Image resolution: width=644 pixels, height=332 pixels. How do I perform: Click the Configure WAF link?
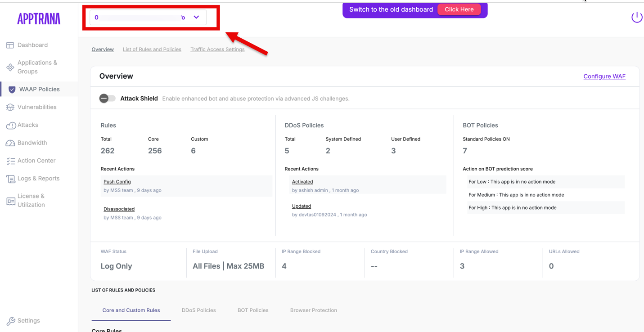click(x=604, y=76)
